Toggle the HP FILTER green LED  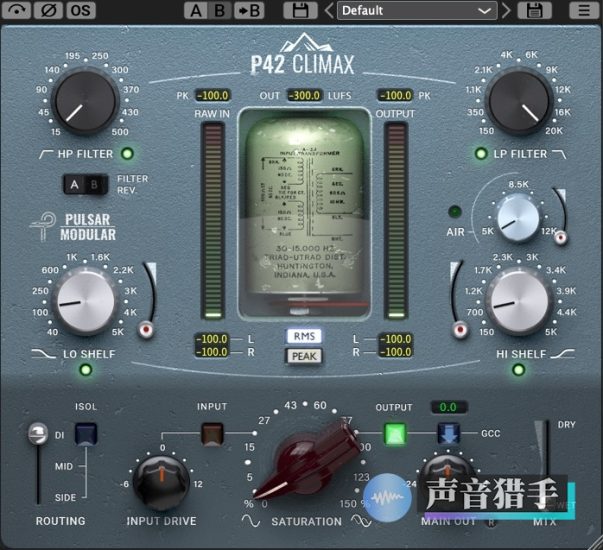coord(127,154)
